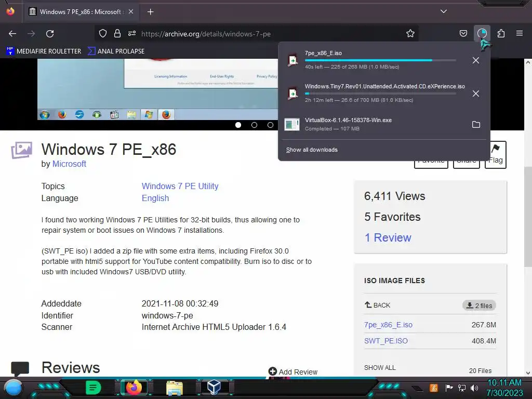The image size is (532, 399).
Task: Open the green notes app in taskbar
Action: tap(93, 388)
